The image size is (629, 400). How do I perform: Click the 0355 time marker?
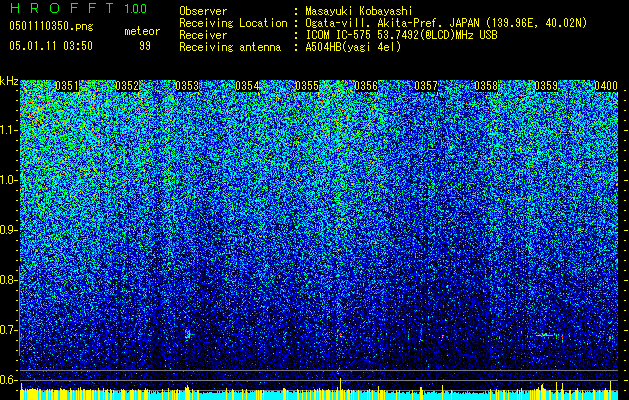point(307,86)
